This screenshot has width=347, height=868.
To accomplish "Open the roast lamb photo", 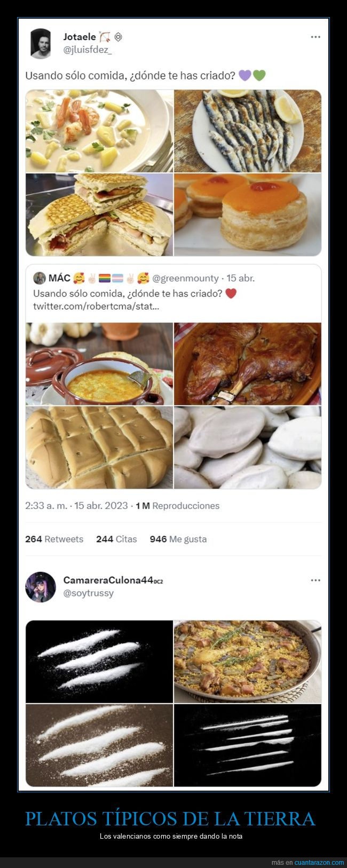I will pyautogui.click(x=247, y=364).
